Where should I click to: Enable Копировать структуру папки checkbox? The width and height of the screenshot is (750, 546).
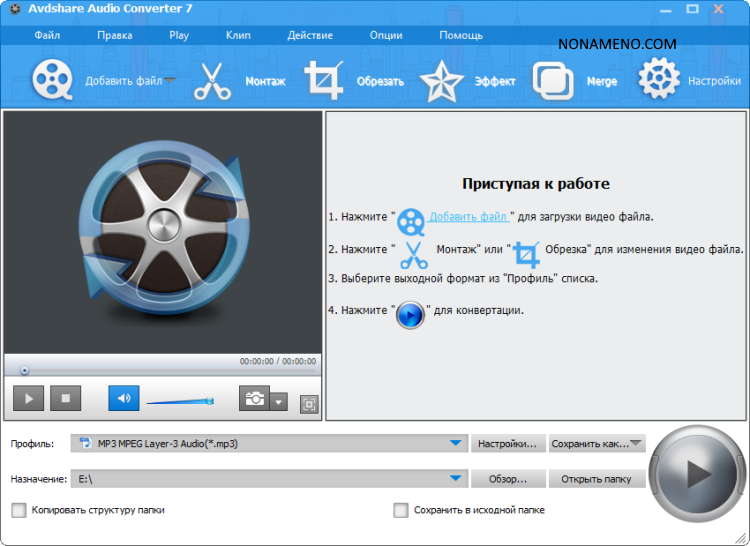[19, 510]
